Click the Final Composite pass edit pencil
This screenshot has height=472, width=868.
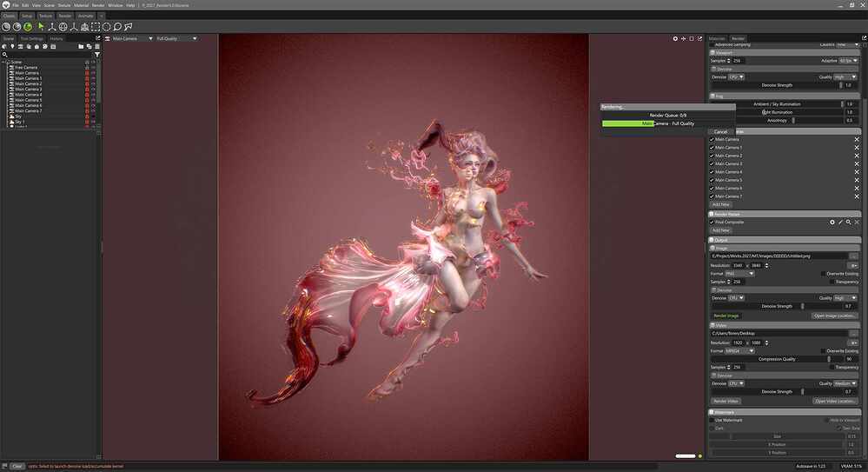(840, 223)
